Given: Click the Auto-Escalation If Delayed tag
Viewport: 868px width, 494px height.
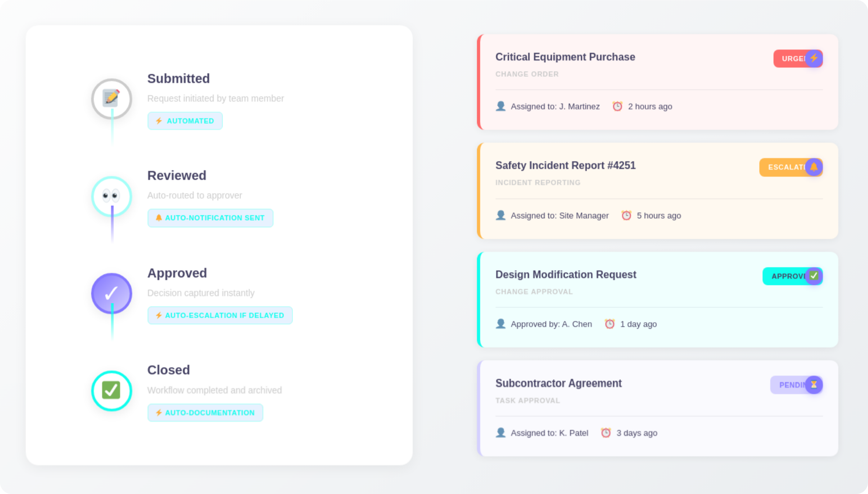Looking at the screenshot, I should click(220, 315).
